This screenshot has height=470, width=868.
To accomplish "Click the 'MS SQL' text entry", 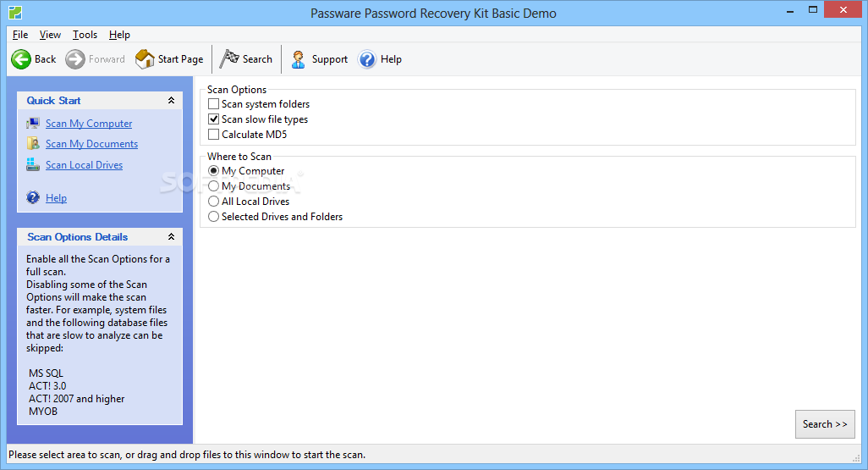I will (x=46, y=373).
